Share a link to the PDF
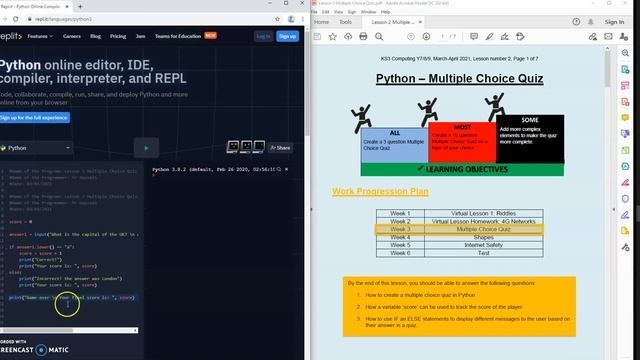This screenshot has width=640, height=360. tap(593, 37)
